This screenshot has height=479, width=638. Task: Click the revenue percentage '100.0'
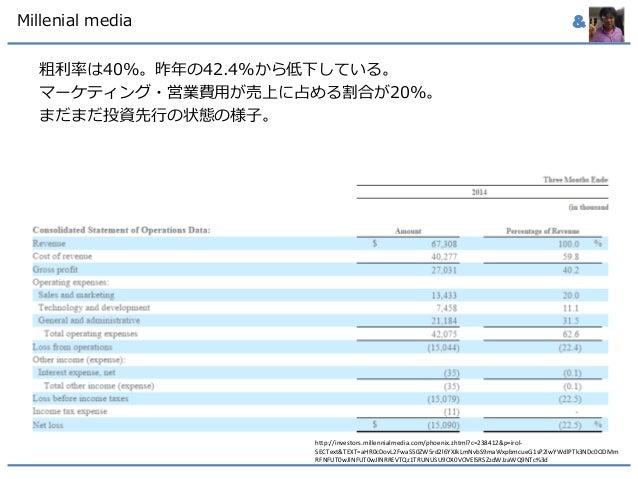pos(568,244)
